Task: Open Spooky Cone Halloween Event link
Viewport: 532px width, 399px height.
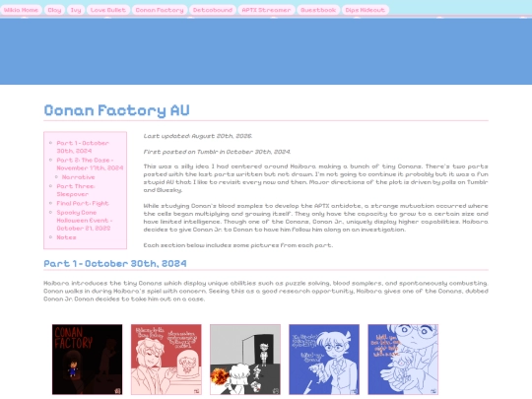Action: pos(84,221)
